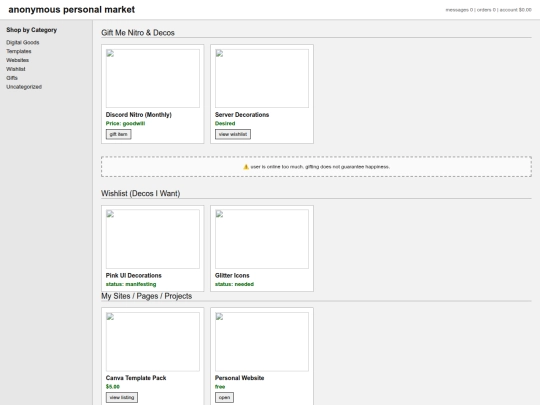Click the 'status: manifesting' text
This screenshot has height=405, width=540.
(x=131, y=284)
